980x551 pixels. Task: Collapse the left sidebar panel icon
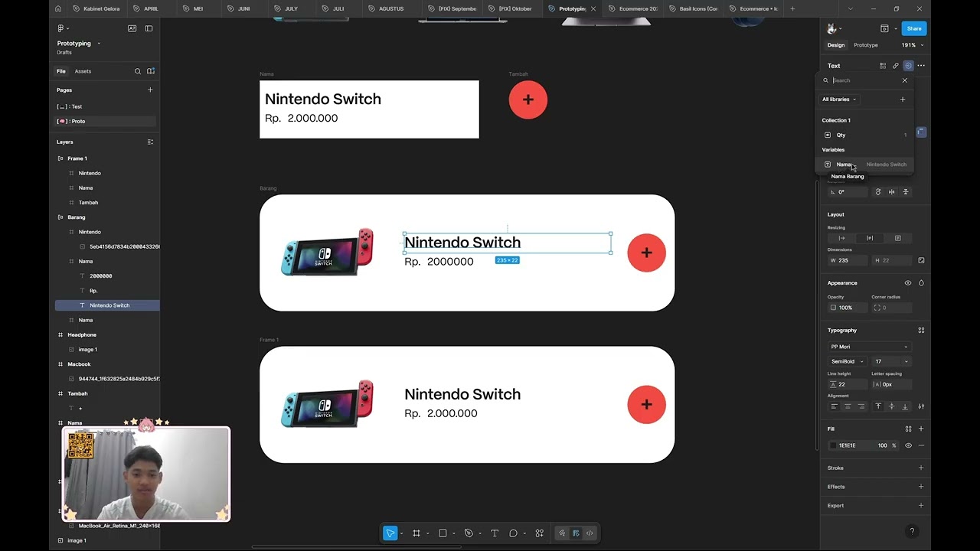[149, 28]
